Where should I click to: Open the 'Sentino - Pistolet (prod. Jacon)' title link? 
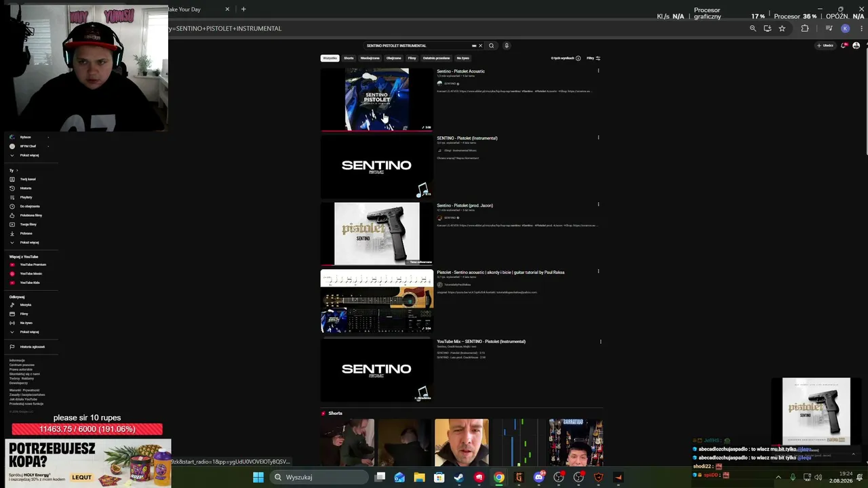(465, 205)
